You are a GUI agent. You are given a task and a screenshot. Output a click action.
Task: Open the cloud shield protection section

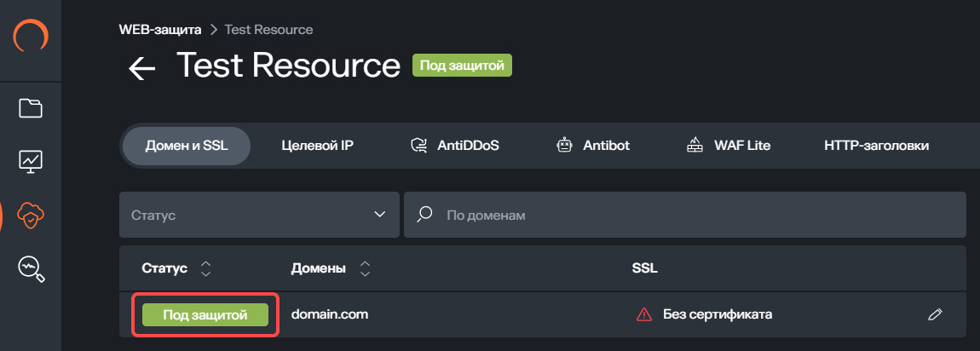point(31,216)
